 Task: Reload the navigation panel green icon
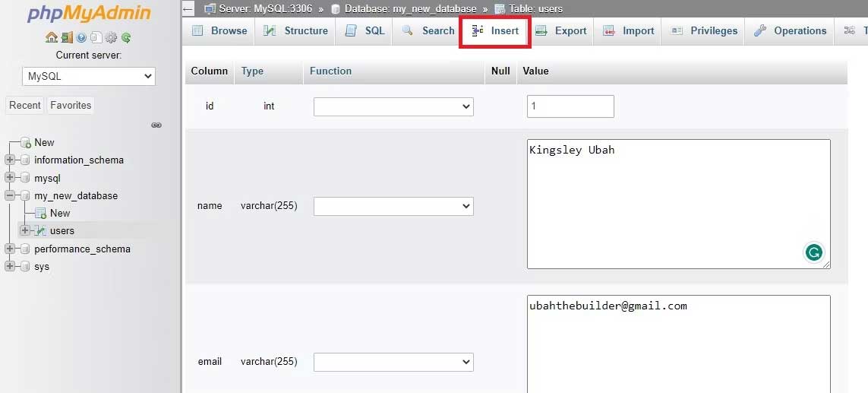(x=126, y=38)
